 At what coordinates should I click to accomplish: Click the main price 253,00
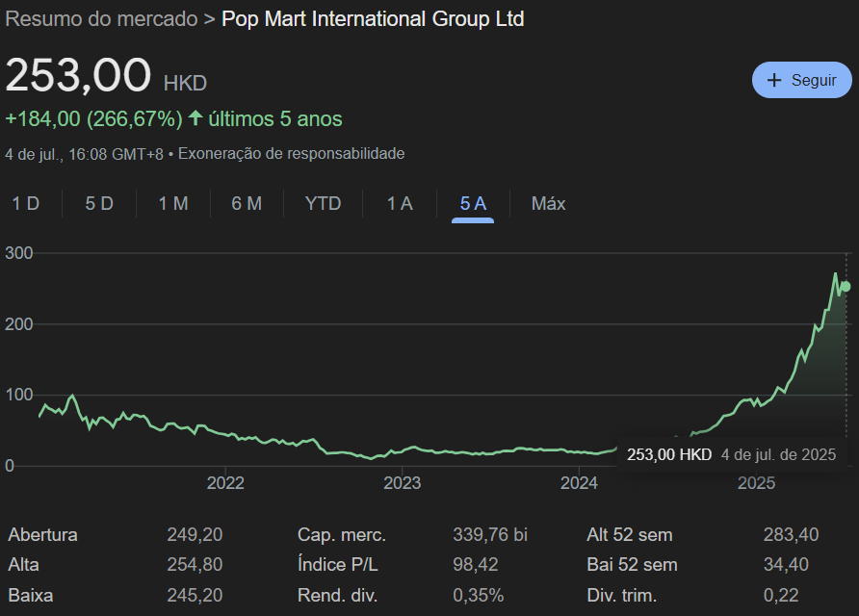point(78,75)
